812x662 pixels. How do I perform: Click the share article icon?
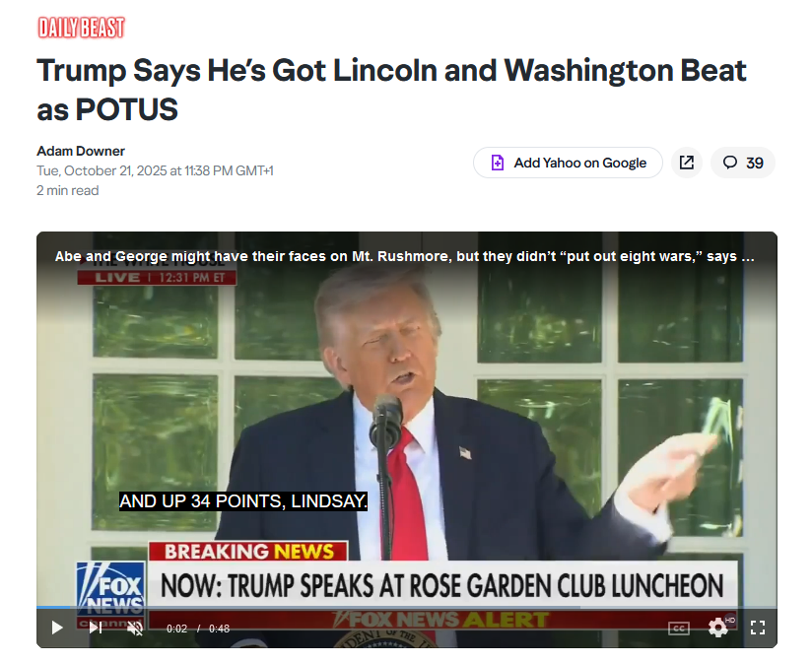pos(686,163)
